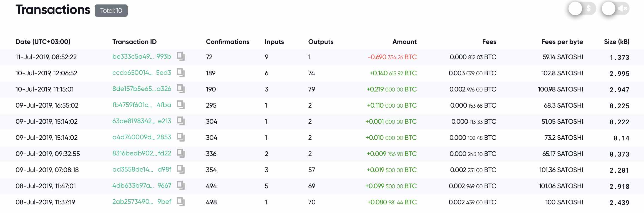Select the amount +0.001 000 00 BTC
This screenshot has width=644, height=213.
pos(391,122)
